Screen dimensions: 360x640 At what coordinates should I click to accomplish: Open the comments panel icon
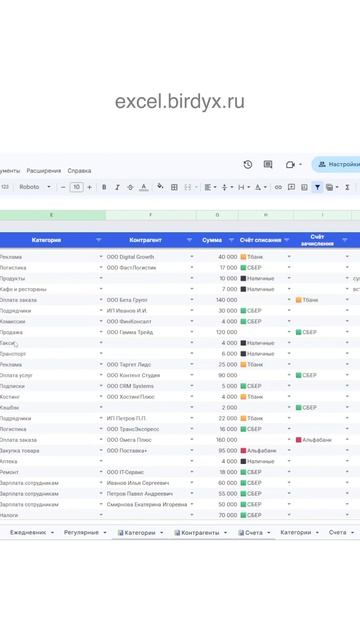point(268,164)
